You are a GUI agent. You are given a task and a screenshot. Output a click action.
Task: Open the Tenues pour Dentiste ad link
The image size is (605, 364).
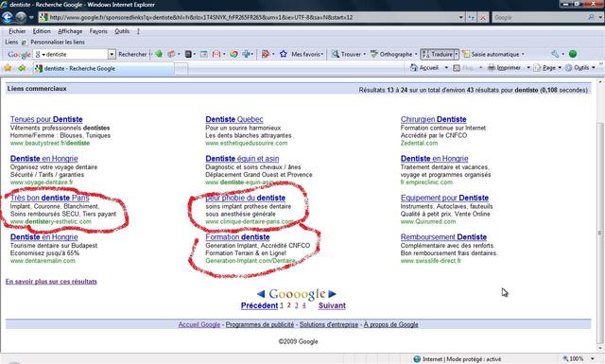click(x=46, y=119)
